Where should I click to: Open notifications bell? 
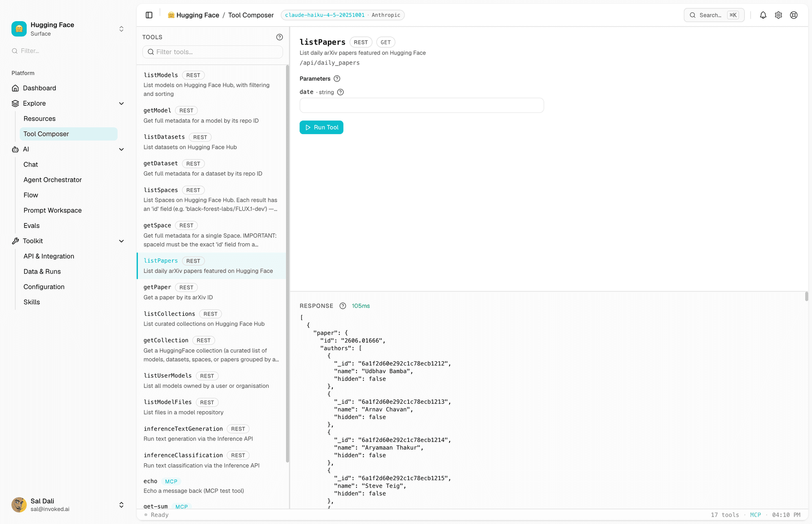tap(763, 15)
